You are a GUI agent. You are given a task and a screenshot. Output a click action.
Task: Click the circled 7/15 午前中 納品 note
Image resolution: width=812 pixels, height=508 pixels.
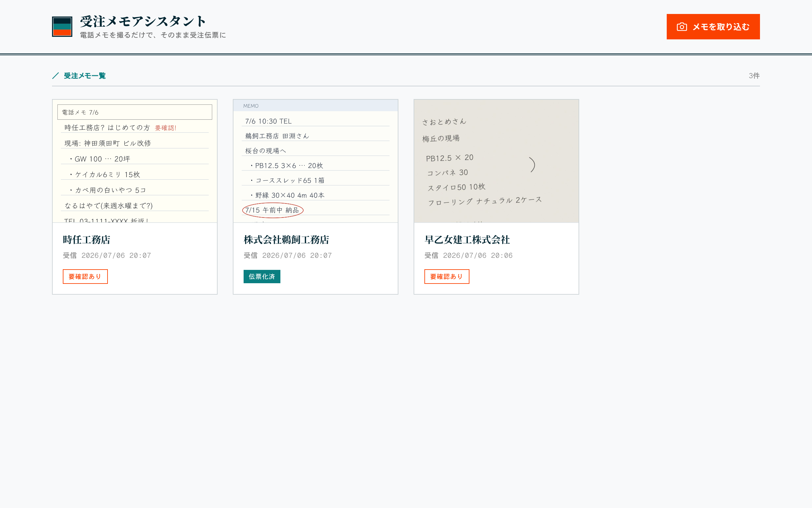pos(273,210)
